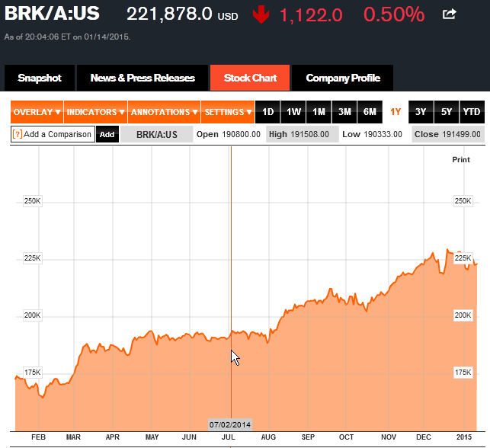Set the chart range to 1D
490x448 pixels.
coord(267,112)
